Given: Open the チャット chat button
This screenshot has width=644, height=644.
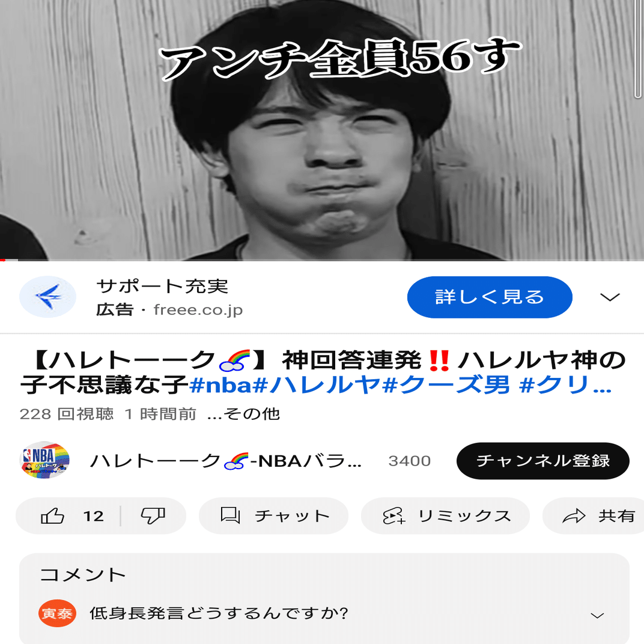Looking at the screenshot, I should 273,516.
